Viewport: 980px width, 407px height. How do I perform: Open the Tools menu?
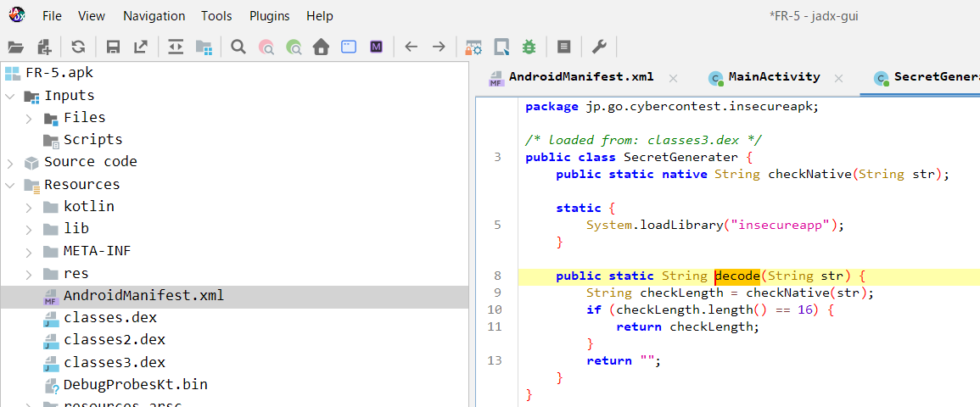(x=217, y=16)
